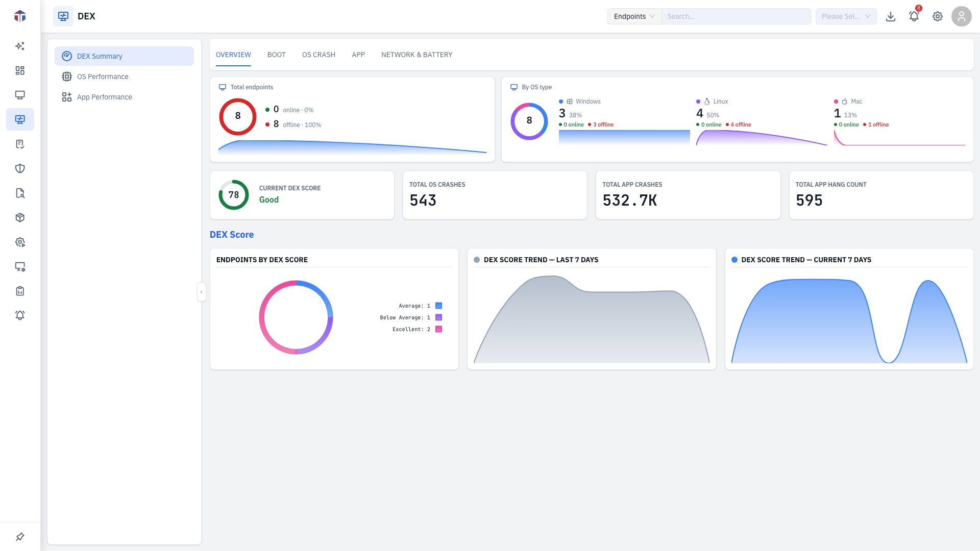Click the Excellent pink legend swatch
980x551 pixels.
[x=438, y=329]
